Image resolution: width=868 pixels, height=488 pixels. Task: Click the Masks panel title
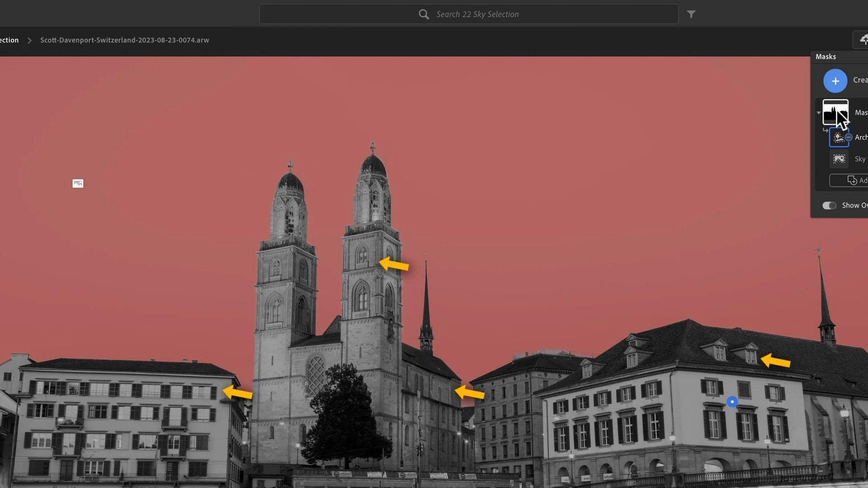826,57
